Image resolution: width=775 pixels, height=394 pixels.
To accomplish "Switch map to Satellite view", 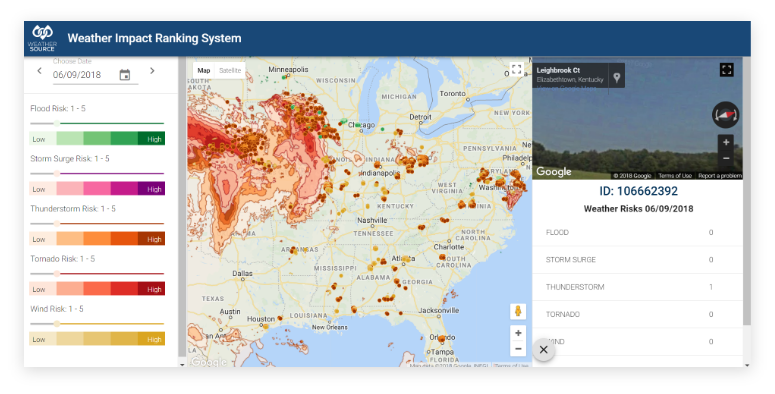I will pyautogui.click(x=230, y=70).
